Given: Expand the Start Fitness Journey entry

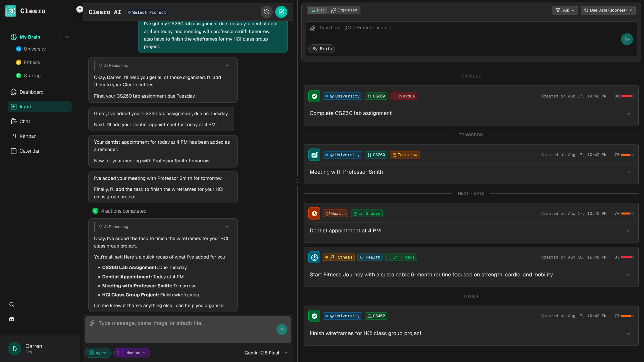Looking at the screenshot, I should coord(629,275).
